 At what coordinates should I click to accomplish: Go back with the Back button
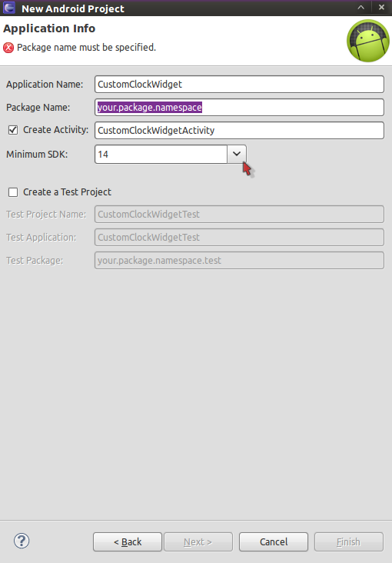[x=128, y=541]
